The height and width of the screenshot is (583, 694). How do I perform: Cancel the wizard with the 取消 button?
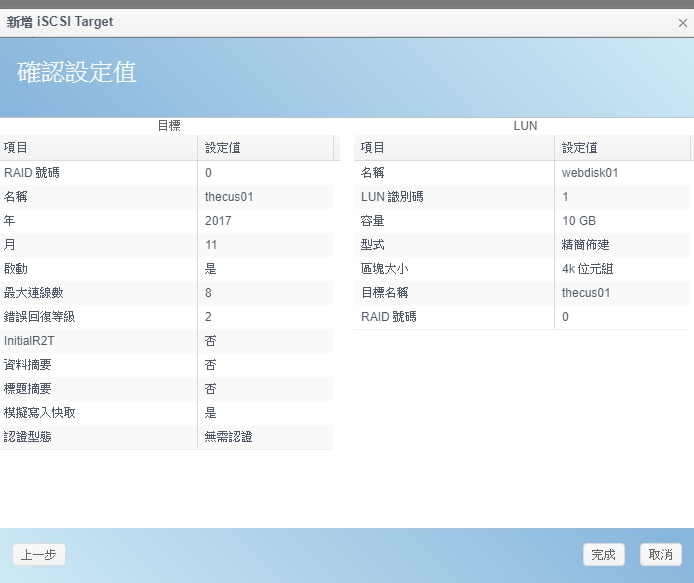pyautogui.click(x=660, y=555)
